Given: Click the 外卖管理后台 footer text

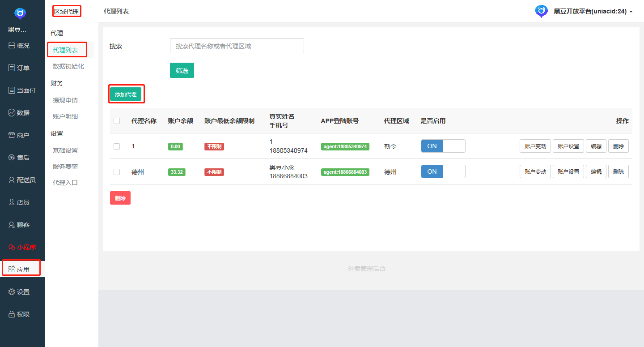Looking at the screenshot, I should (367, 269).
